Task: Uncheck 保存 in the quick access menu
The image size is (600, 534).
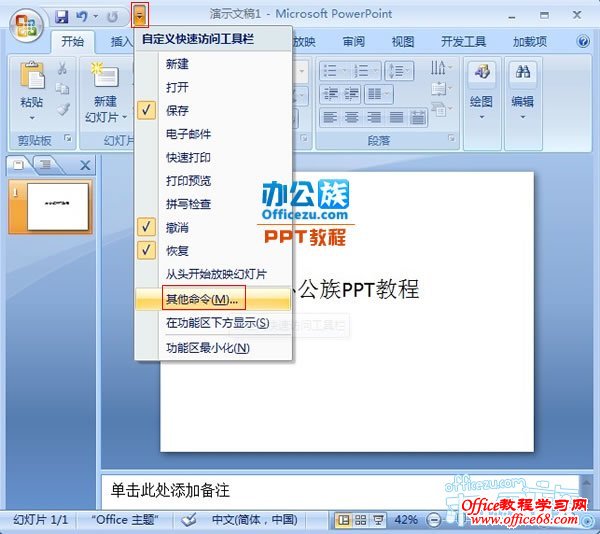Action: pyautogui.click(x=214, y=111)
